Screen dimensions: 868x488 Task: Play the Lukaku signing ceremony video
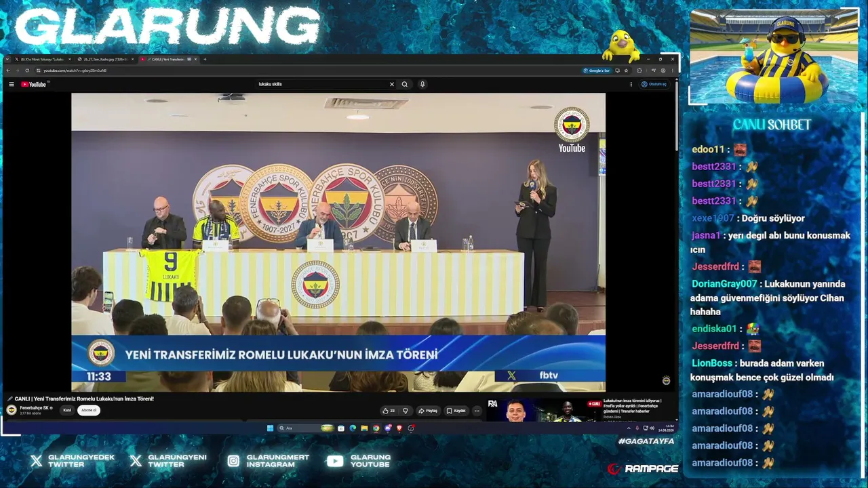point(338,242)
